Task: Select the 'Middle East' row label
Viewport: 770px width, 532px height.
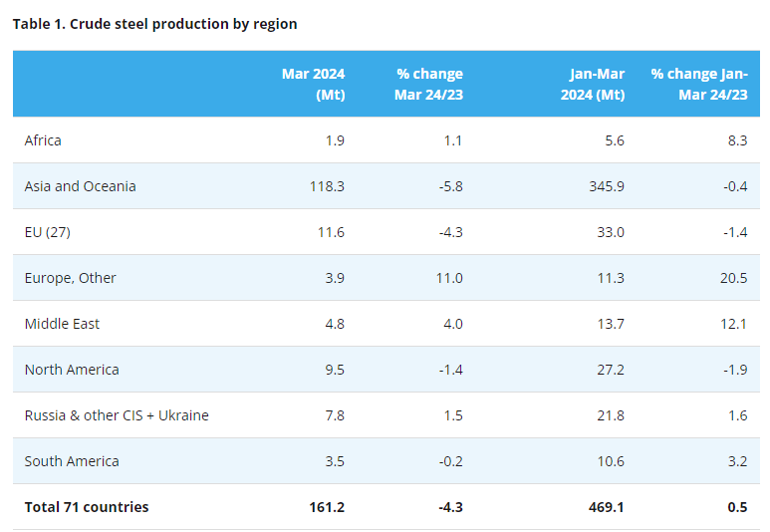Action: pyautogui.click(x=63, y=324)
